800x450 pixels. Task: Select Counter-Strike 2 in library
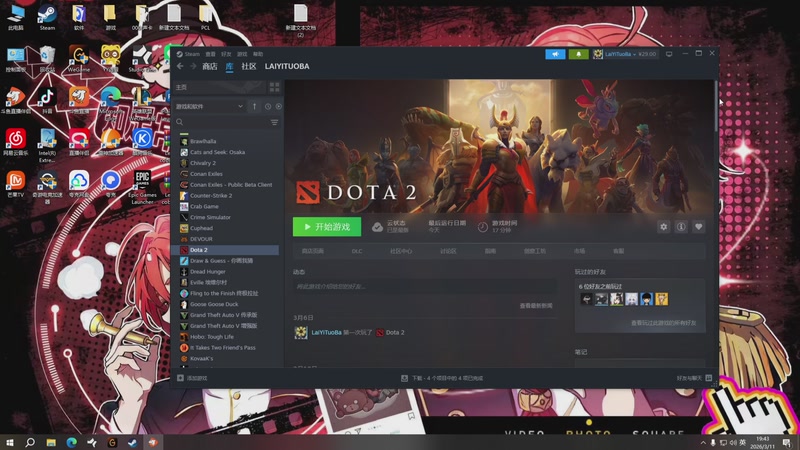pos(211,195)
